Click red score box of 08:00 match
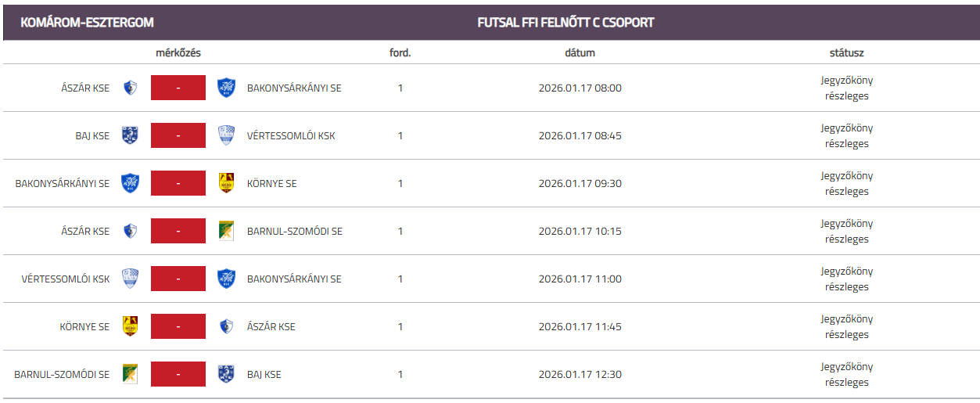Viewport: 980px width, 403px height. pyautogui.click(x=178, y=88)
